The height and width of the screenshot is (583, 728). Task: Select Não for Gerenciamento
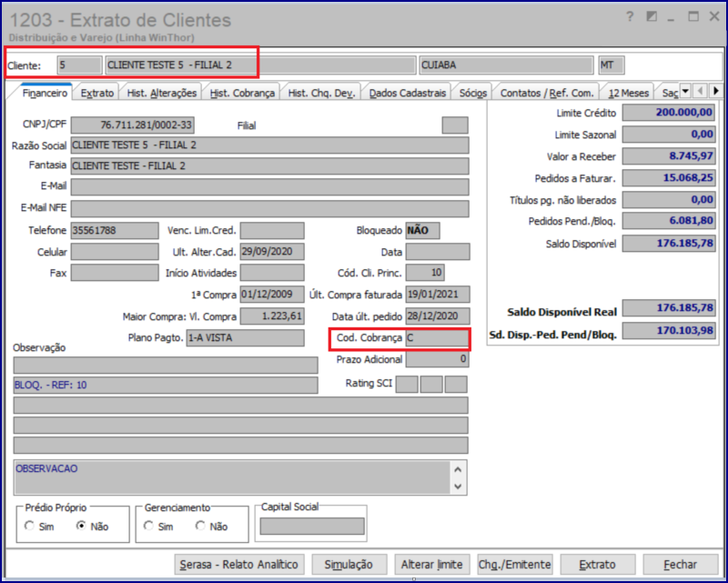tap(200, 526)
